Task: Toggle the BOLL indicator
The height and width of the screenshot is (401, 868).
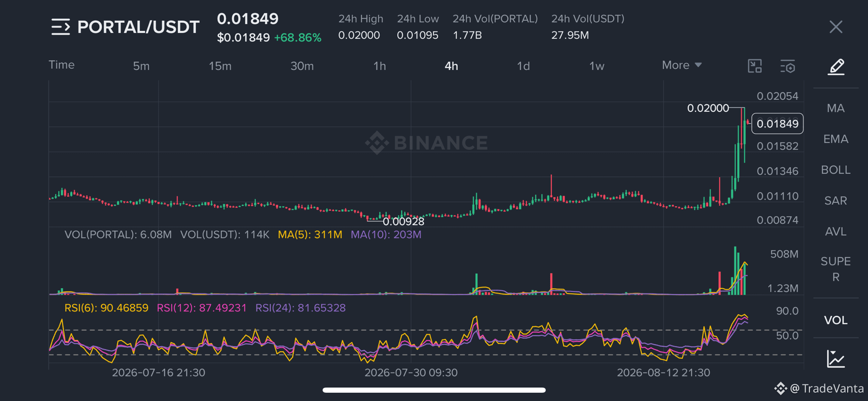Action: pos(836,170)
